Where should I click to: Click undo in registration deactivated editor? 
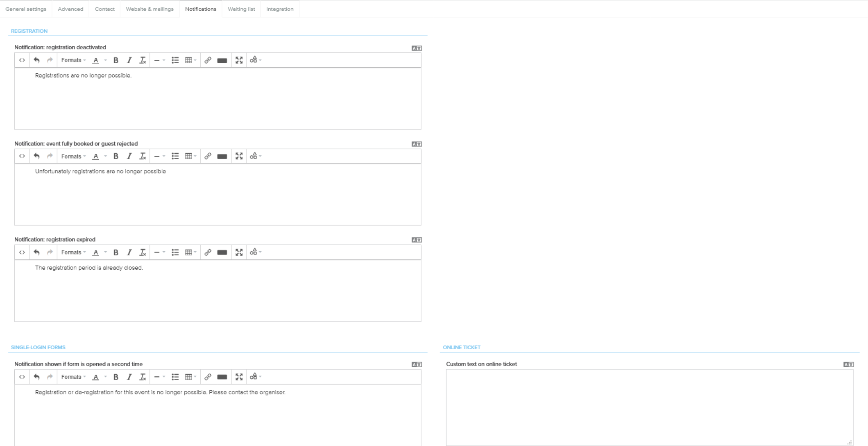click(36, 60)
